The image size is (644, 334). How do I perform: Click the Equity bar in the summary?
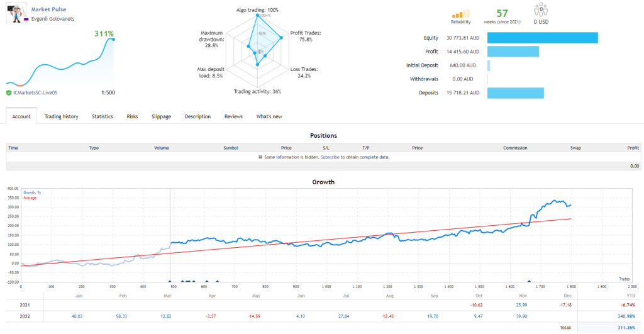[x=543, y=38]
